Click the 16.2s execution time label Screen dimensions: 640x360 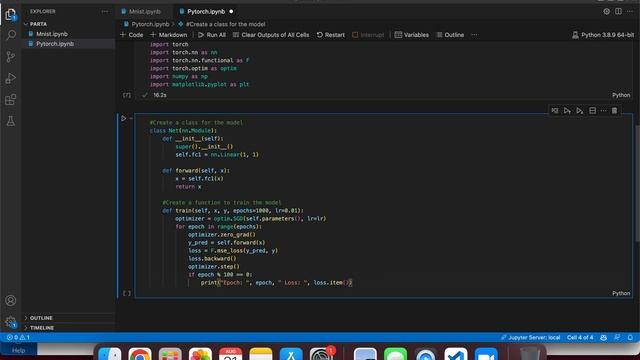tap(160, 95)
